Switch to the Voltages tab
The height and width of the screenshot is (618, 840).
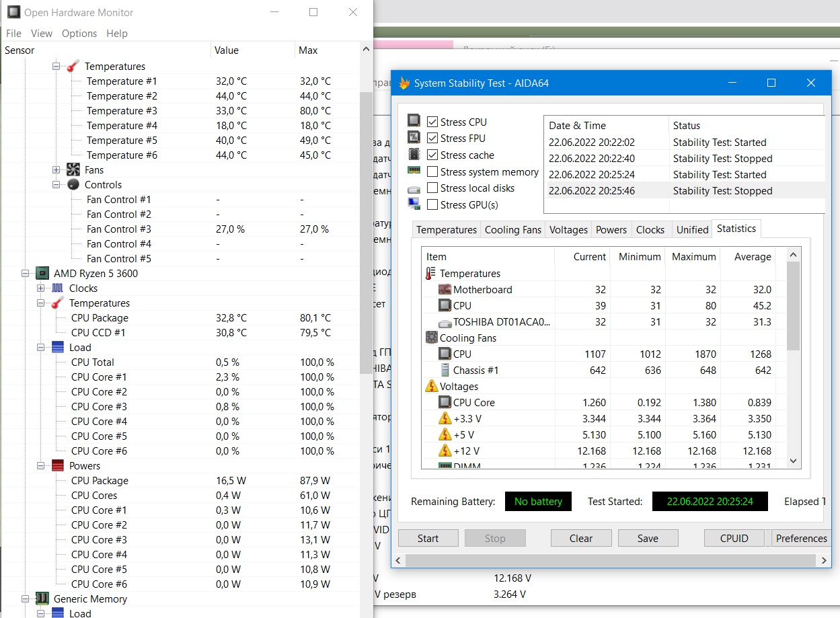568,230
